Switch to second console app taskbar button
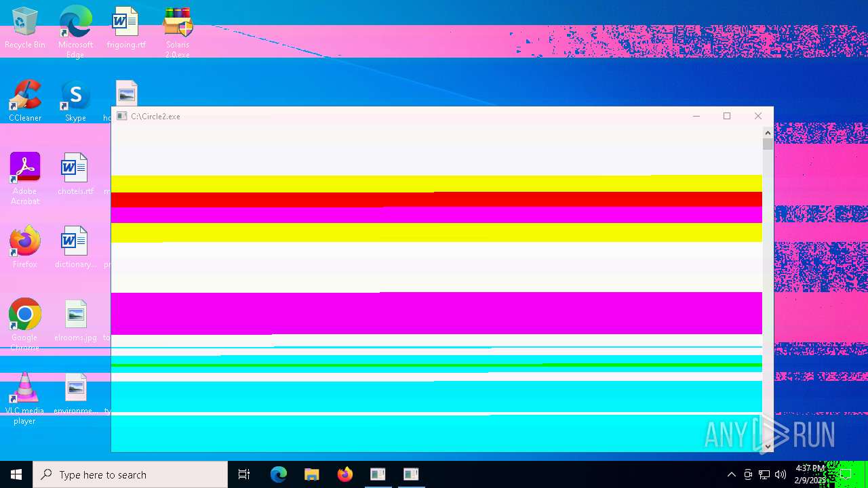The image size is (868, 488). [411, 474]
